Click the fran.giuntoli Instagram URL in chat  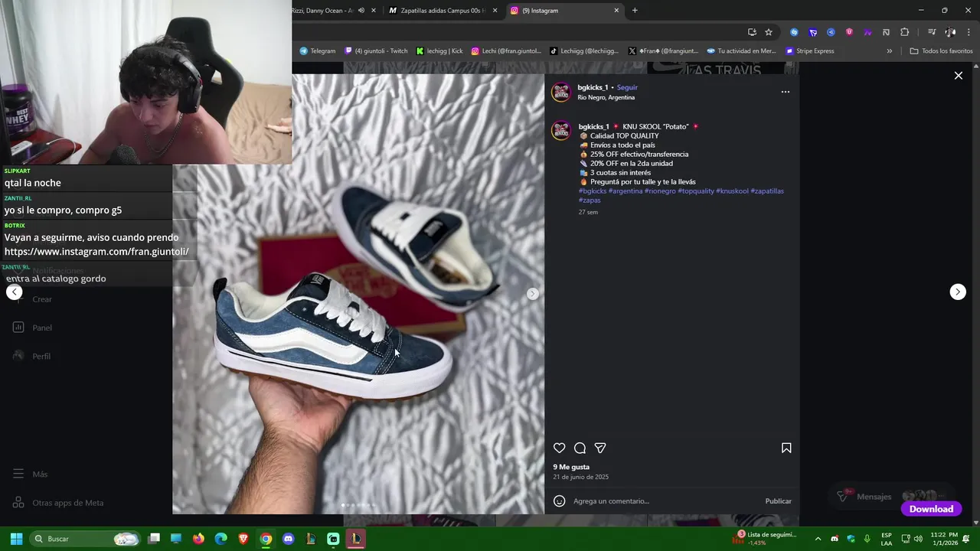point(96,252)
